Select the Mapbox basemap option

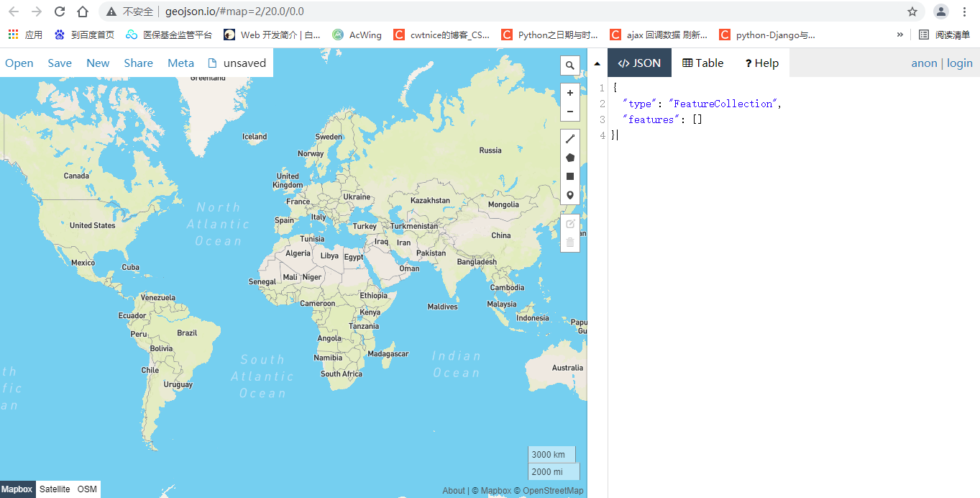(x=17, y=489)
